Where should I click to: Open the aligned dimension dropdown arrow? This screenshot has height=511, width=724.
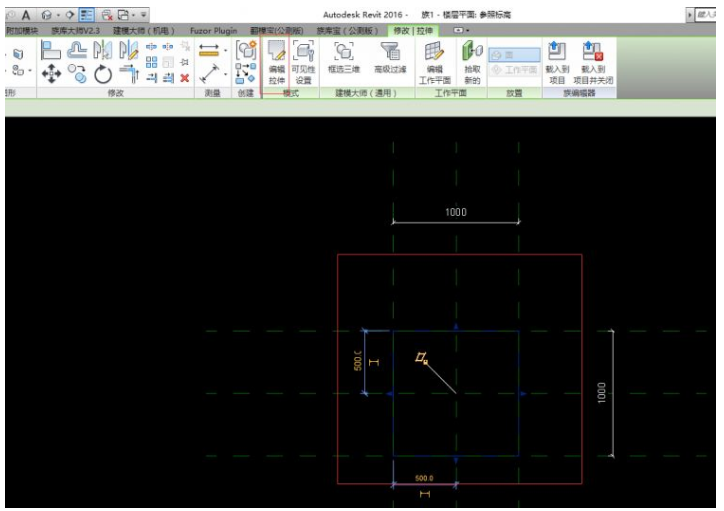226,49
